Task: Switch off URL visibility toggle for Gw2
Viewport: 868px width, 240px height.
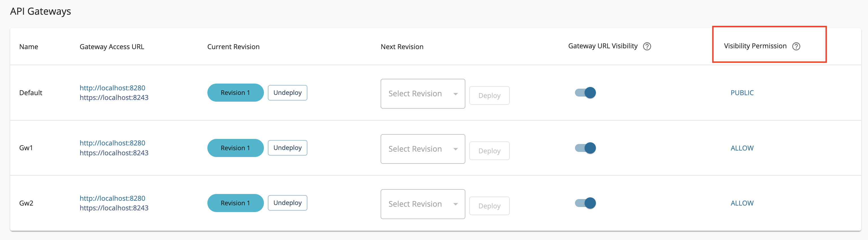Action: (x=586, y=203)
